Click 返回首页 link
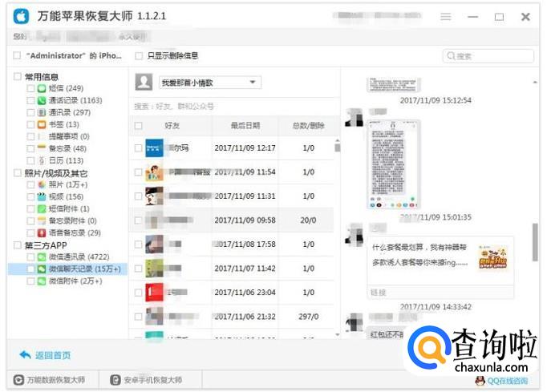 tap(53, 355)
